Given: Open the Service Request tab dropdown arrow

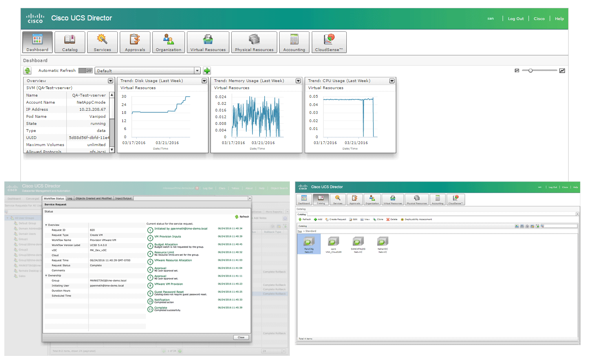Looking at the screenshot, I should pos(249,198).
